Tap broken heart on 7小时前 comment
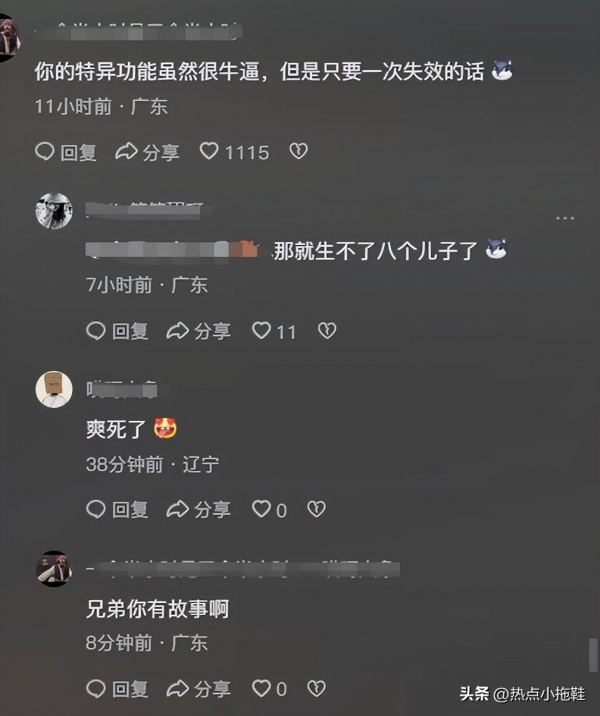This screenshot has width=600, height=716. click(x=327, y=330)
